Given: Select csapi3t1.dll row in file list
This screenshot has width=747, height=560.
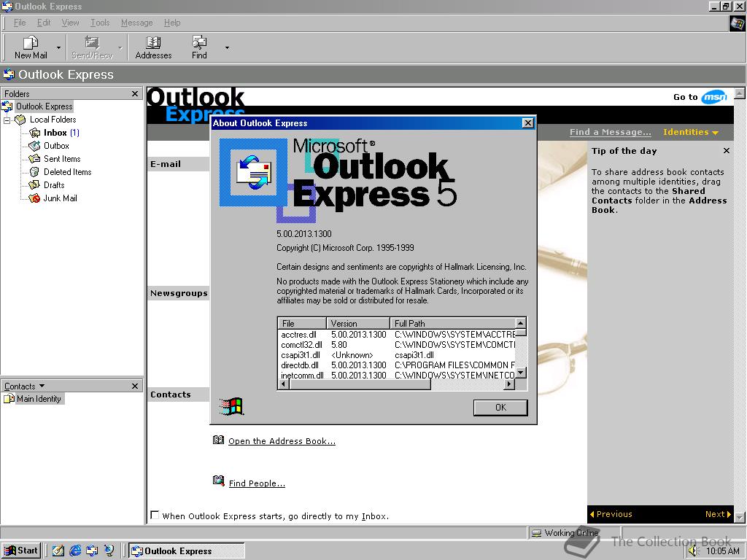Looking at the screenshot, I should [x=396, y=355].
